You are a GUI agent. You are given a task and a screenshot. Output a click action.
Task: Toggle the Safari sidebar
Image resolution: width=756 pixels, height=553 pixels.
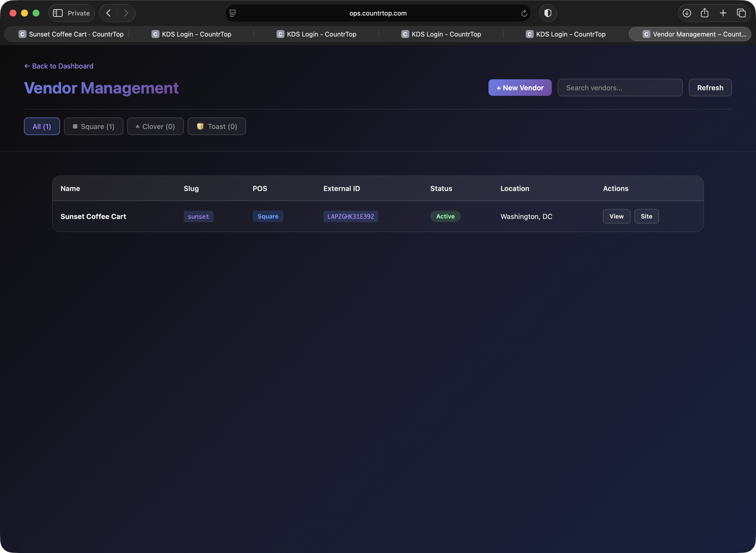pyautogui.click(x=57, y=13)
